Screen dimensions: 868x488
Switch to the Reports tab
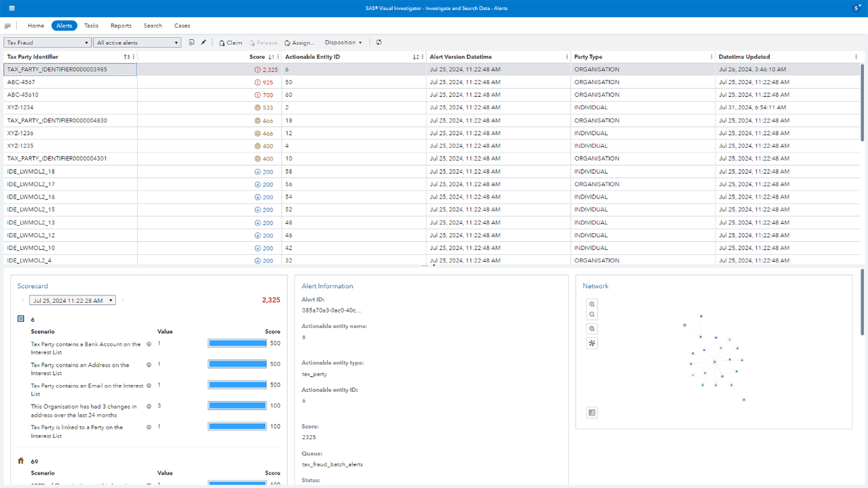point(121,25)
